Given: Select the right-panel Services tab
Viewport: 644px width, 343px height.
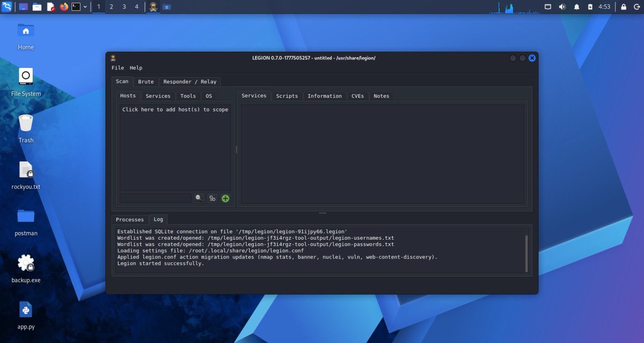Looking at the screenshot, I should (x=254, y=95).
